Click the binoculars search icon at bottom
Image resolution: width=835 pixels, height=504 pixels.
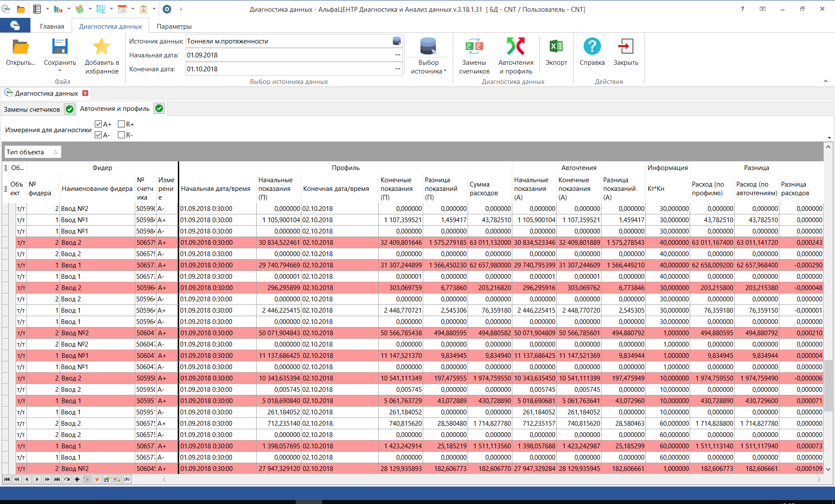pyautogui.click(x=127, y=479)
